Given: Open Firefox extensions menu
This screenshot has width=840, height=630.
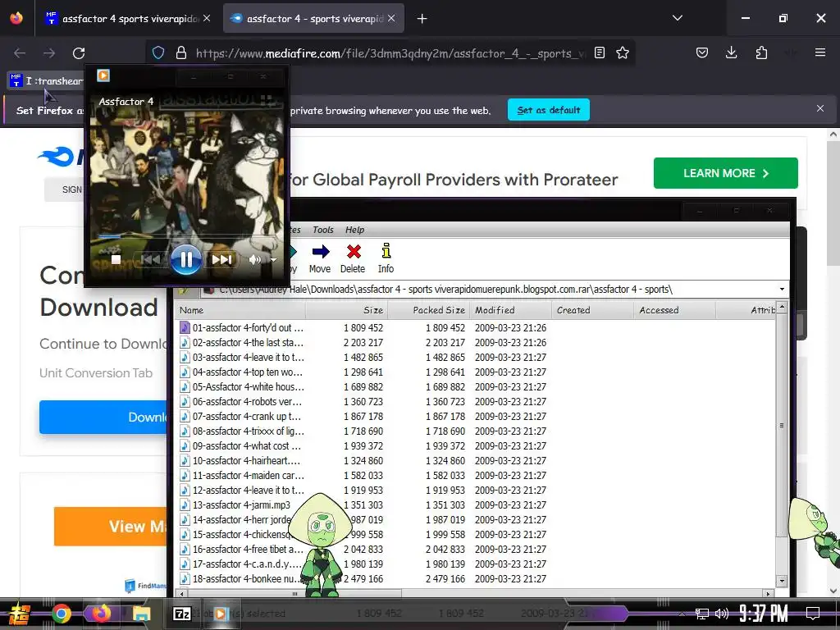Looking at the screenshot, I should 761,52.
